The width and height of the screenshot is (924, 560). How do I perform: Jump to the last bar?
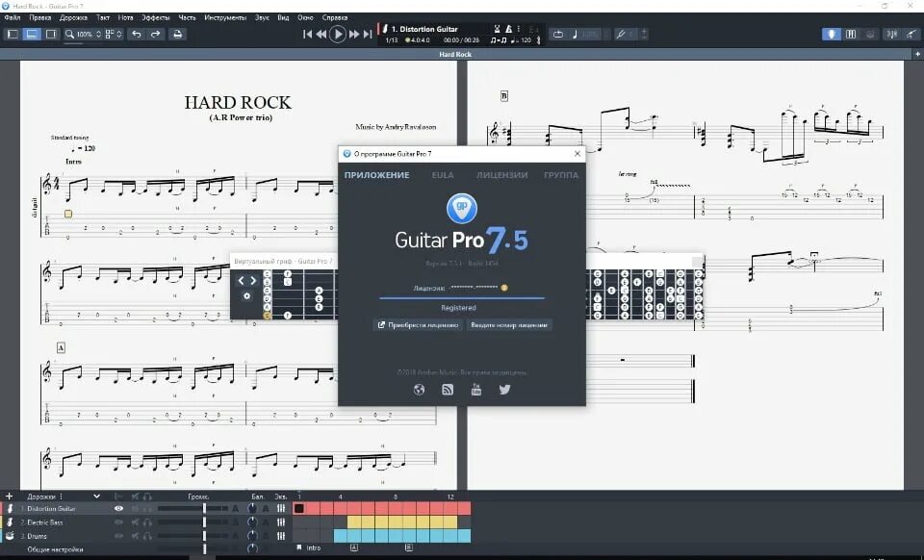[x=368, y=34]
